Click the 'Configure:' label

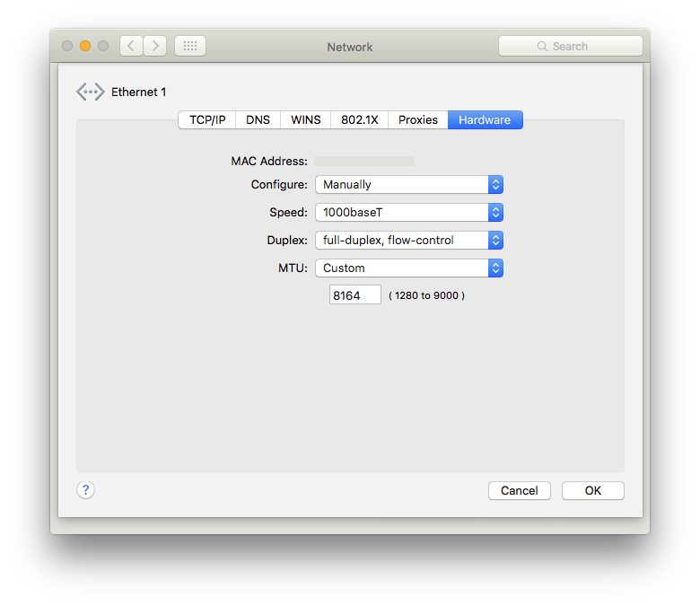point(279,185)
